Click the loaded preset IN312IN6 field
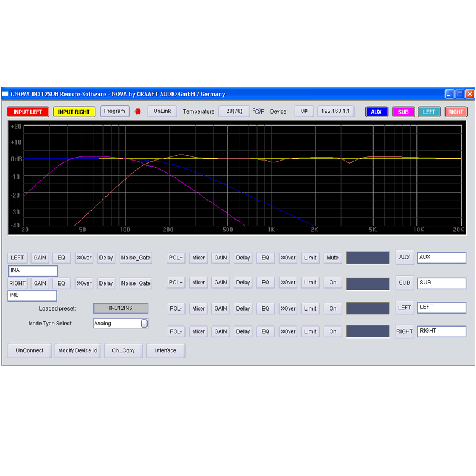Image resolution: width=476 pixels, height=476 pixels. point(121,308)
